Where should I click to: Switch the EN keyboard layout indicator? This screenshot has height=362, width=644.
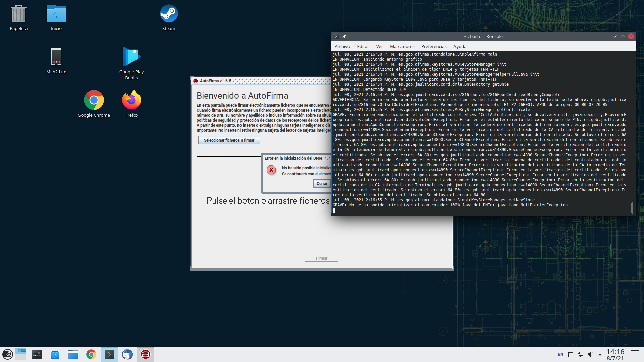tap(560, 354)
